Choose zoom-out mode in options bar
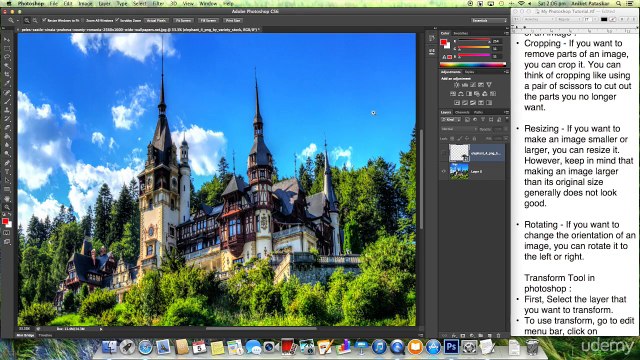The height and width of the screenshot is (360, 640). click(x=35, y=20)
